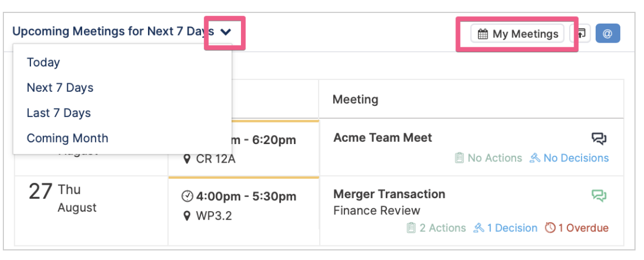The width and height of the screenshot is (644, 260).
Task: Click No Decisions link for Acme meeting
Action: click(x=569, y=158)
